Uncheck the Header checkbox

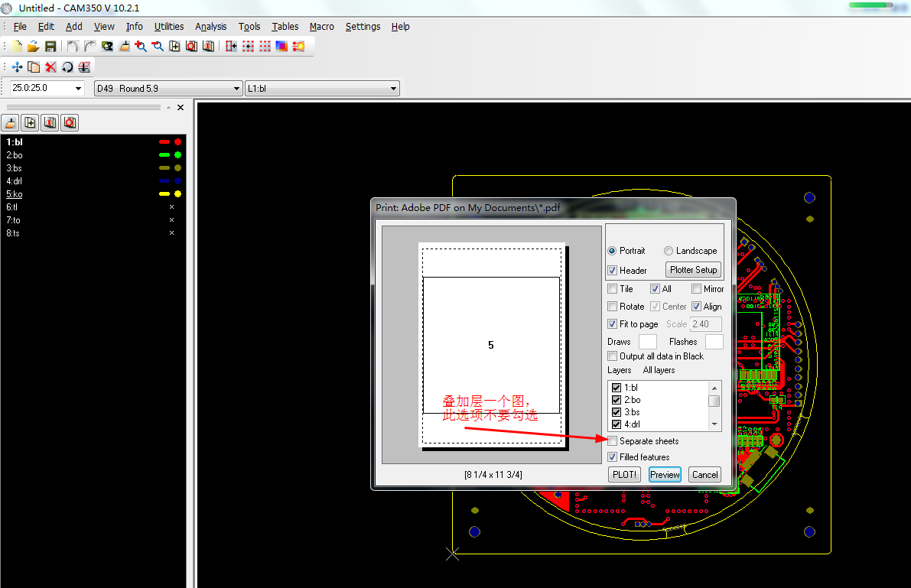point(612,270)
